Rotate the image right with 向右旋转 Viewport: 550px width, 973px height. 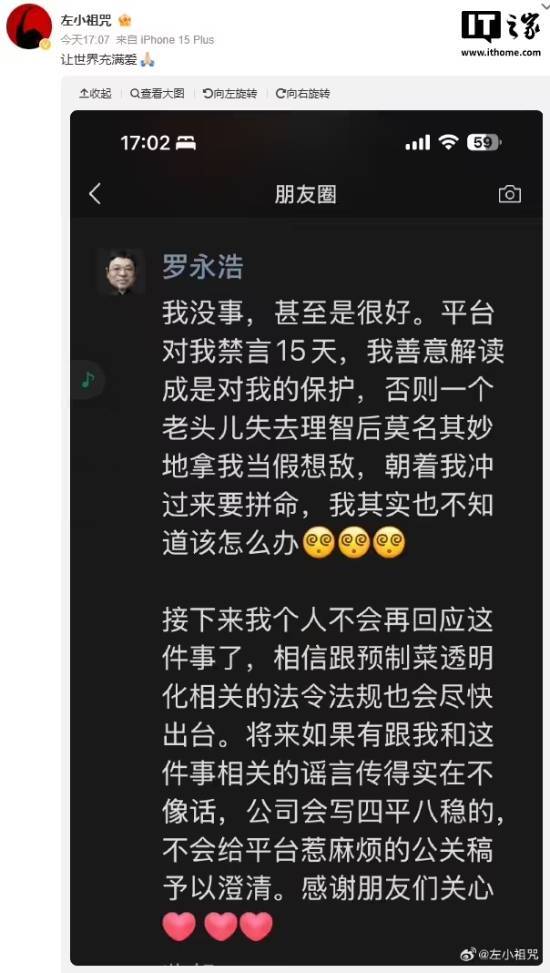(x=302, y=94)
